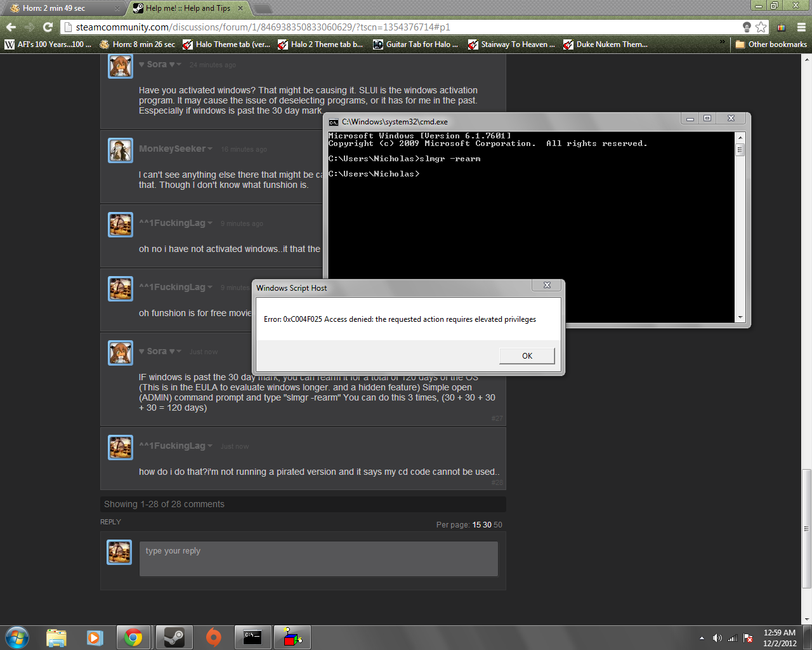Click the lightbulb icon in the address bar

pos(747,27)
